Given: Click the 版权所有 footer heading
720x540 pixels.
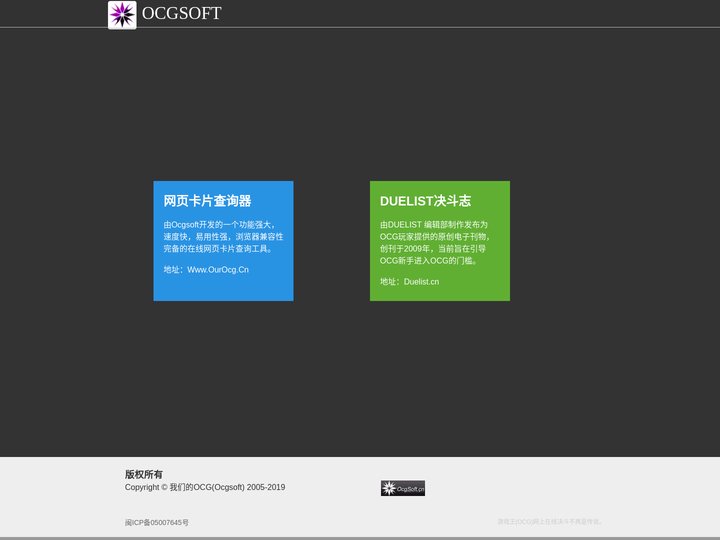Looking at the screenshot, I should [x=144, y=474].
